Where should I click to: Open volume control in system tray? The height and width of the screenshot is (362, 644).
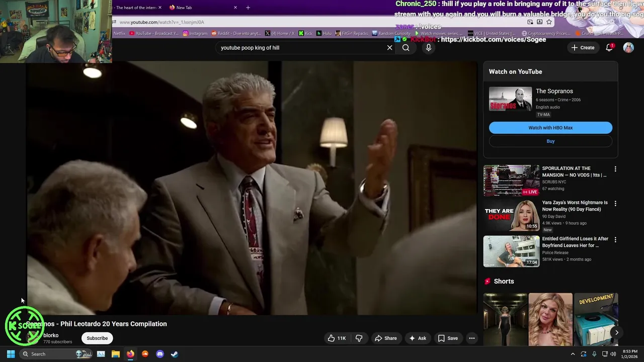[613, 354]
